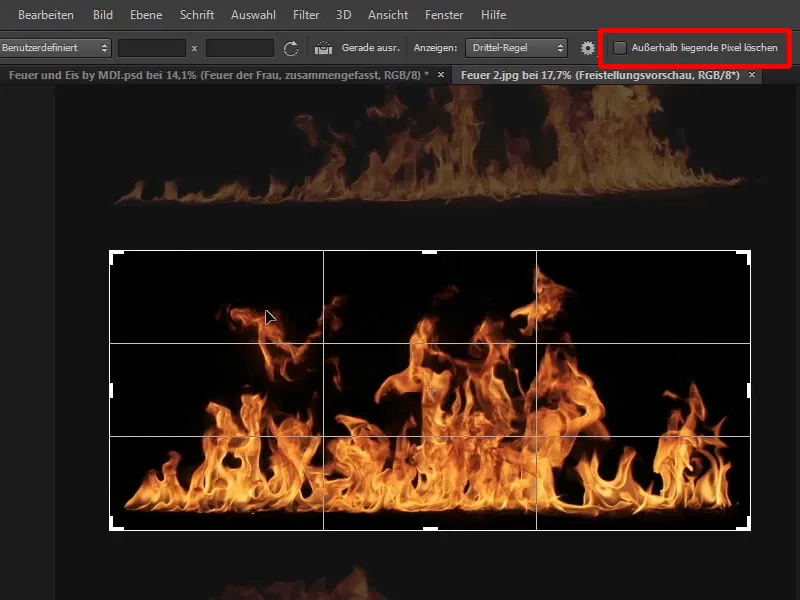Open the Bearbeiten menu

coord(45,15)
